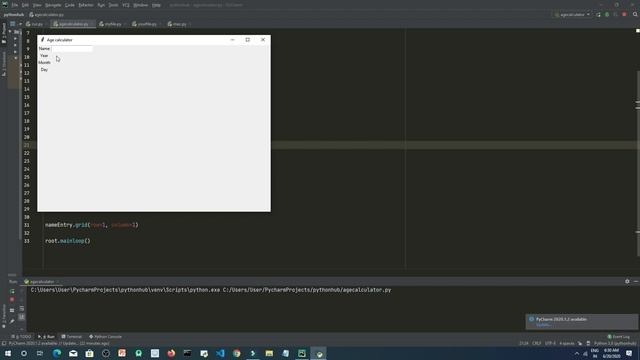Open the TODO tool window tab
The image size is (640, 360).
[21, 337]
